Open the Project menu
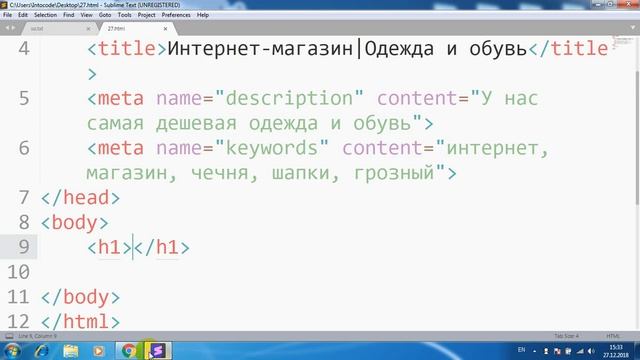Screen dimensions: 640x360 tap(147, 15)
